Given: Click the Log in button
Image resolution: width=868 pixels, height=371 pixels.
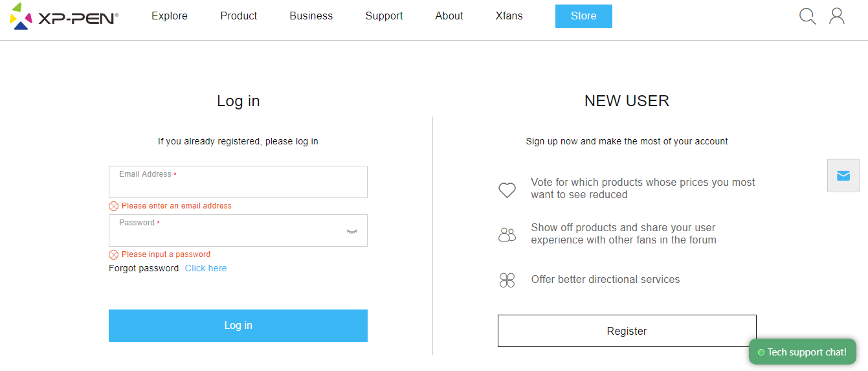Looking at the screenshot, I should [238, 326].
